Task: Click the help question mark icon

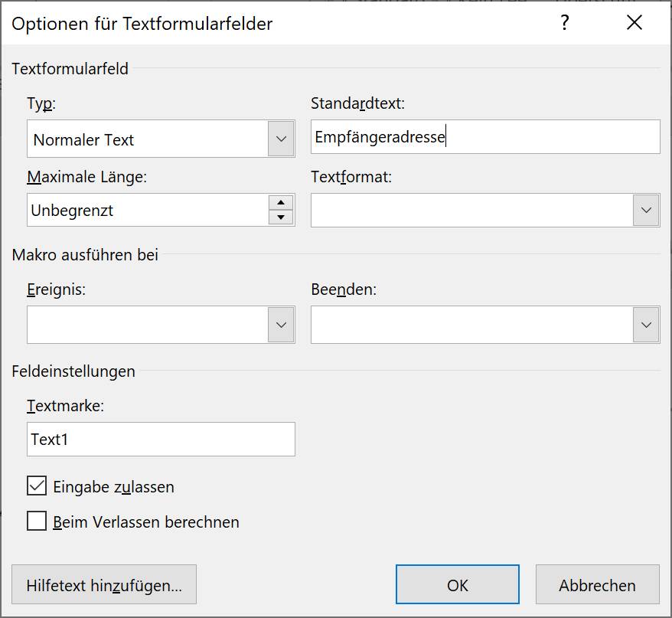Action: [x=564, y=22]
